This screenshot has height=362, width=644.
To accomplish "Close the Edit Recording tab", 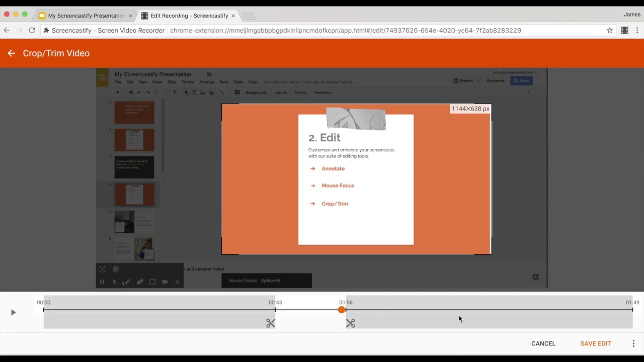I will [x=233, y=16].
